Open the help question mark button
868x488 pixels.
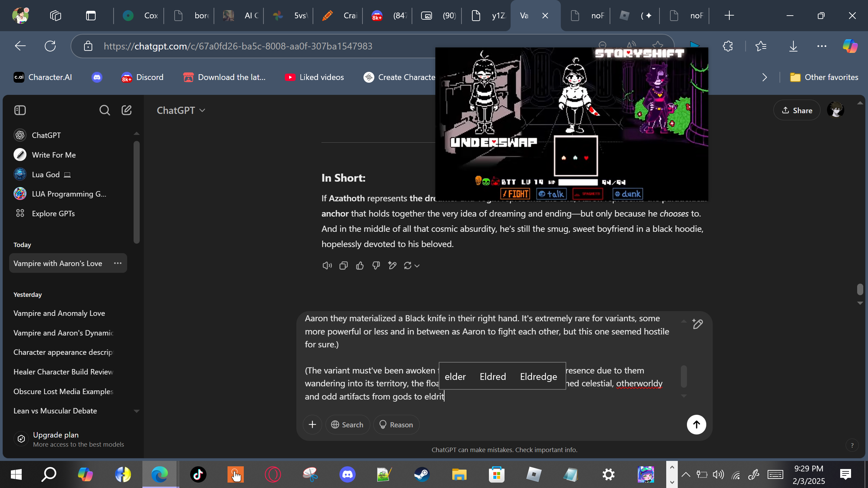852,445
